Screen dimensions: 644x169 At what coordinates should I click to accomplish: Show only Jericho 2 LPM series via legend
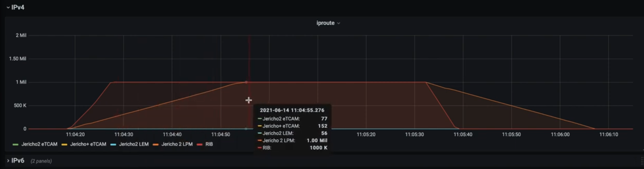tap(177, 144)
